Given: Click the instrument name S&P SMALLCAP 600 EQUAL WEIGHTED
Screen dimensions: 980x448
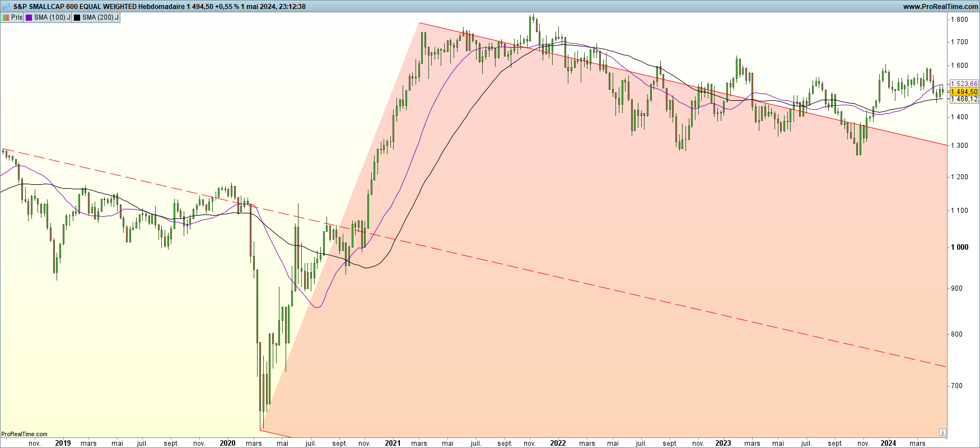Looking at the screenshot, I should [x=75, y=7].
